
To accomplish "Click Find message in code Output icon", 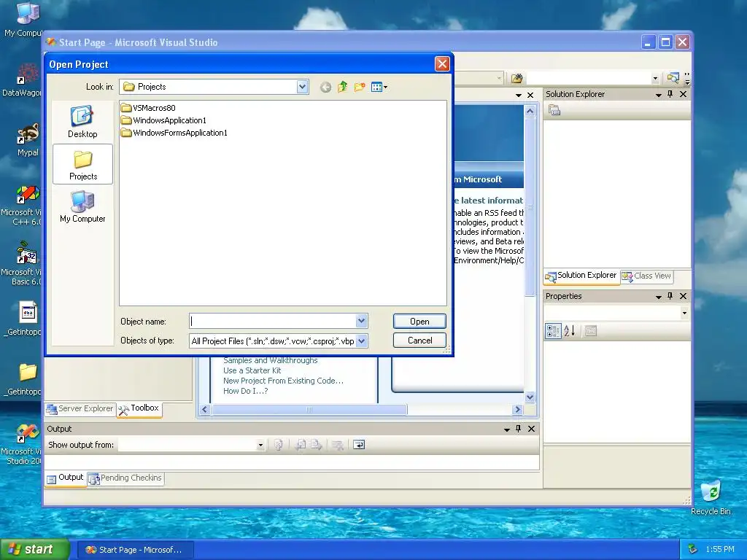I will pyautogui.click(x=279, y=446).
